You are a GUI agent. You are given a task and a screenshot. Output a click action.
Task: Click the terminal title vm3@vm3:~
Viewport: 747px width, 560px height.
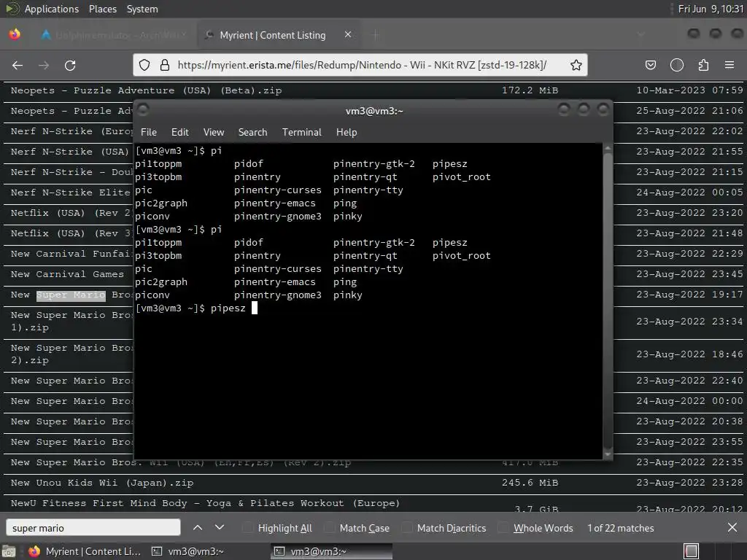click(374, 111)
